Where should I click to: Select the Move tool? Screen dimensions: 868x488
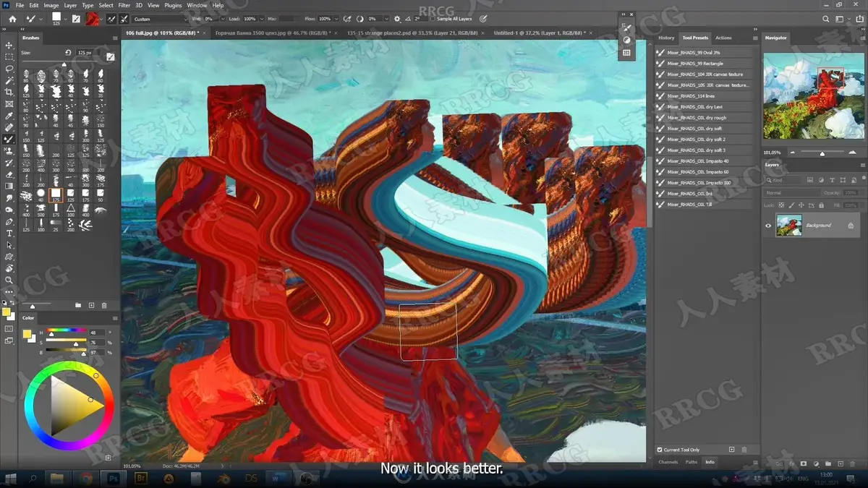pos(9,45)
